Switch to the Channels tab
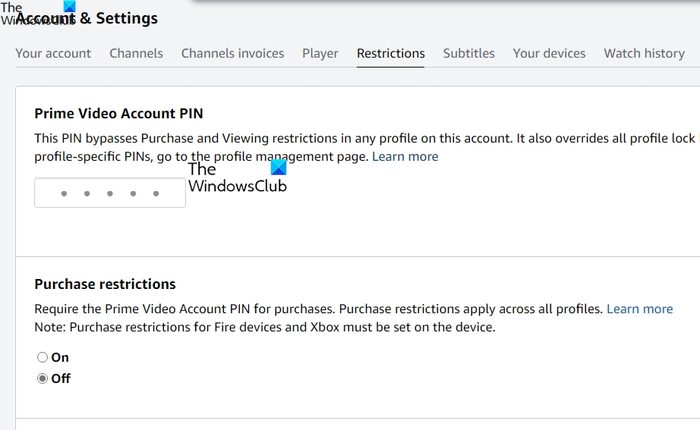This screenshot has height=430, width=700. (136, 54)
